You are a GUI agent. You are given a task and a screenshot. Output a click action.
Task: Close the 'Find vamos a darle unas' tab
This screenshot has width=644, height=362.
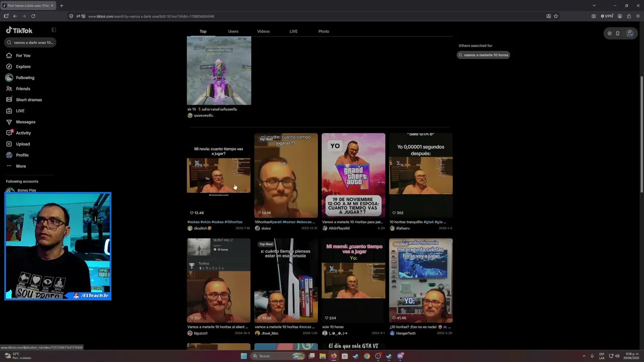click(x=53, y=6)
